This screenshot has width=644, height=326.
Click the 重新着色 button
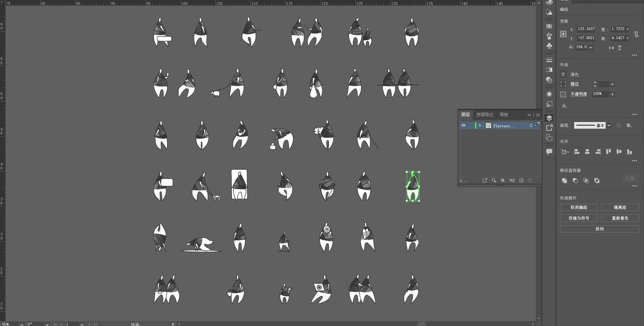[620, 218]
